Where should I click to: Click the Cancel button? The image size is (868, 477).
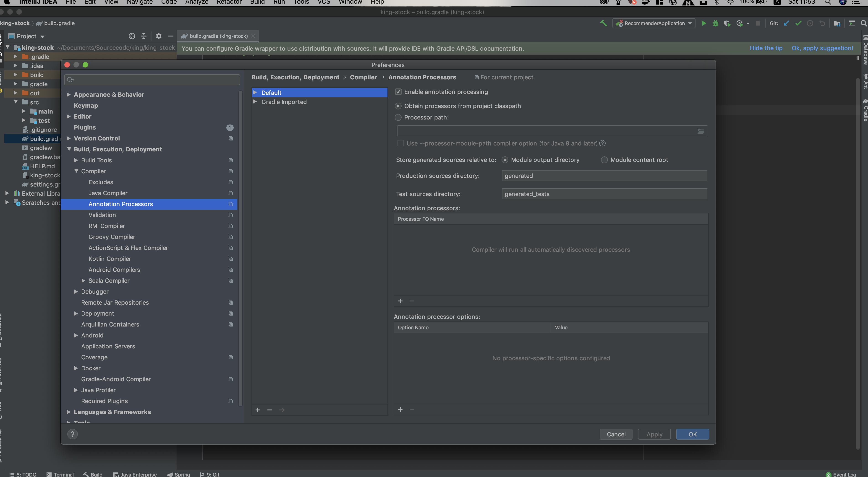(616, 434)
